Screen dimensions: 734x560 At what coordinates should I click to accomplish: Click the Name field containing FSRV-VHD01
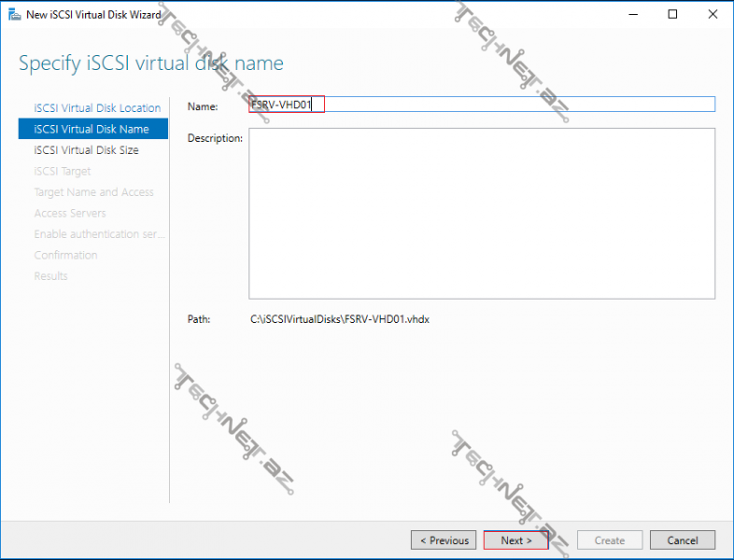click(481, 105)
